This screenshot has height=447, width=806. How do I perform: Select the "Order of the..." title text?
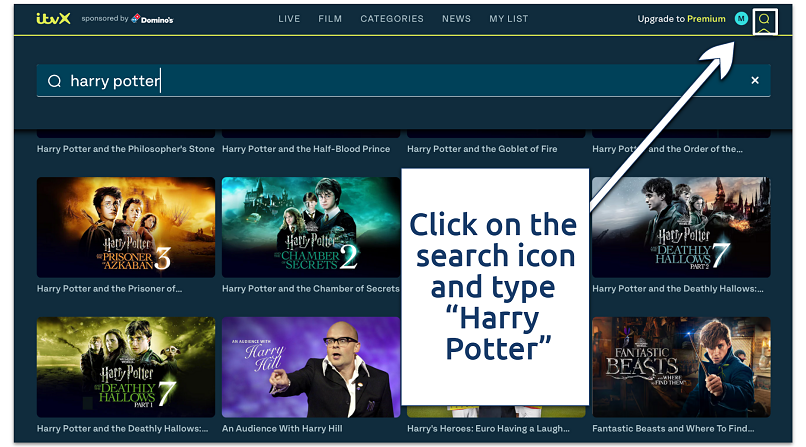667,149
